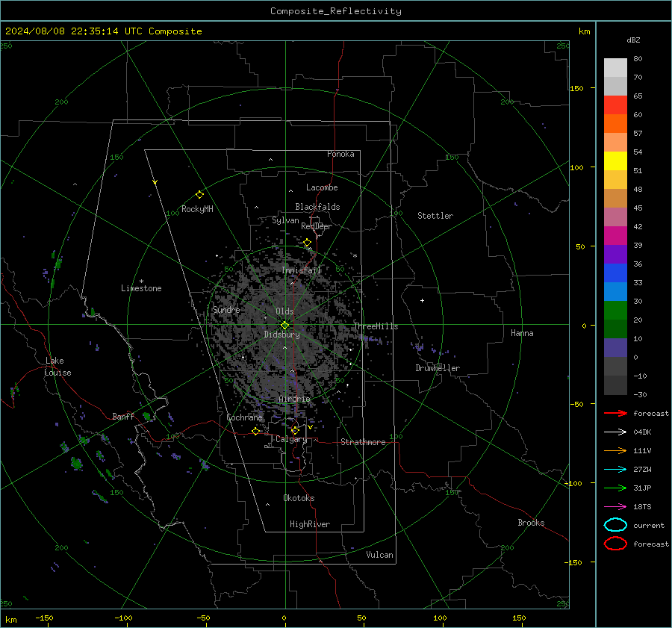Click the Stettler map label
672x628 pixels.
point(435,216)
